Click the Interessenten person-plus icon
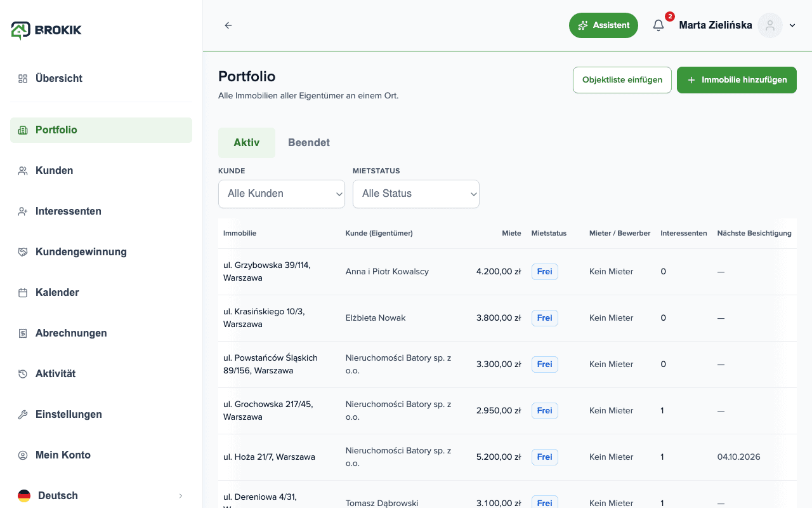This screenshot has width=812, height=508. 23,211
